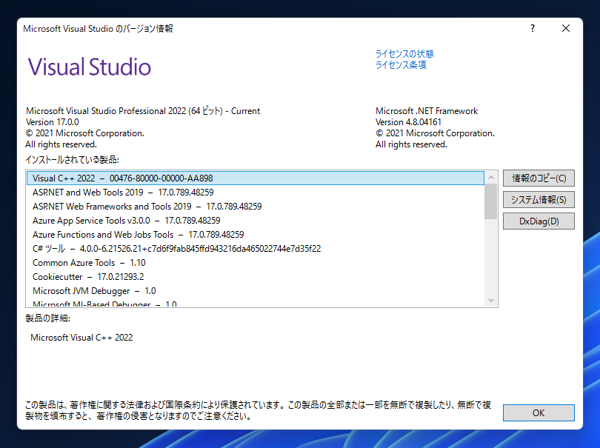Select ASP.NET Web Frameworks and Tools 2019
The width and height of the screenshot is (600, 448).
[x=256, y=207]
